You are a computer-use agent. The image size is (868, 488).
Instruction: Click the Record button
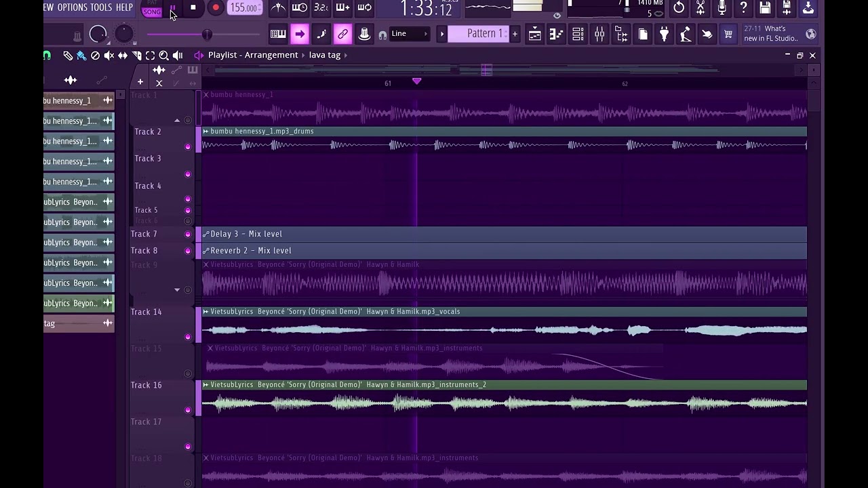[x=216, y=8]
